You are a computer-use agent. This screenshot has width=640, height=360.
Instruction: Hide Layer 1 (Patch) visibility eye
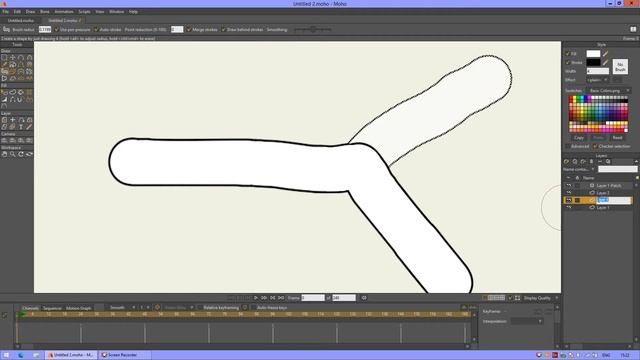569,185
